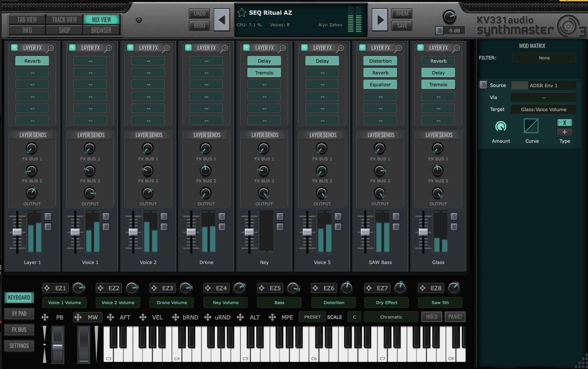
Task: Open the Browser tab
Action: (101, 30)
